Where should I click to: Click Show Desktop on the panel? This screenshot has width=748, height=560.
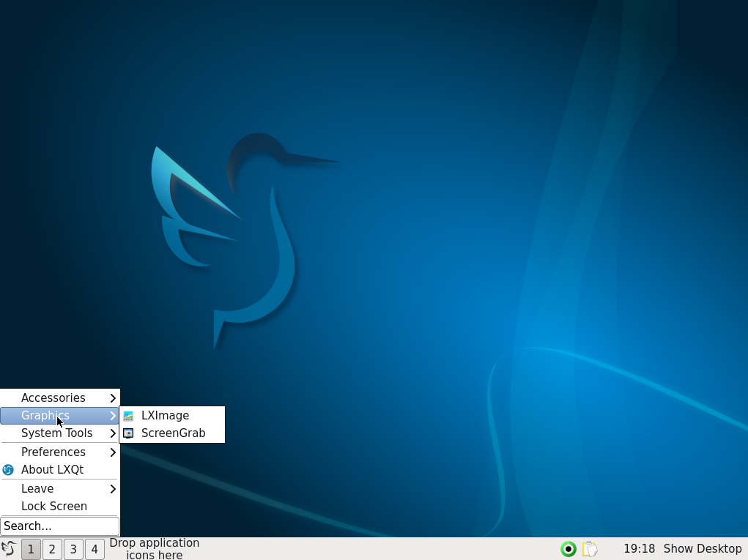702,548
